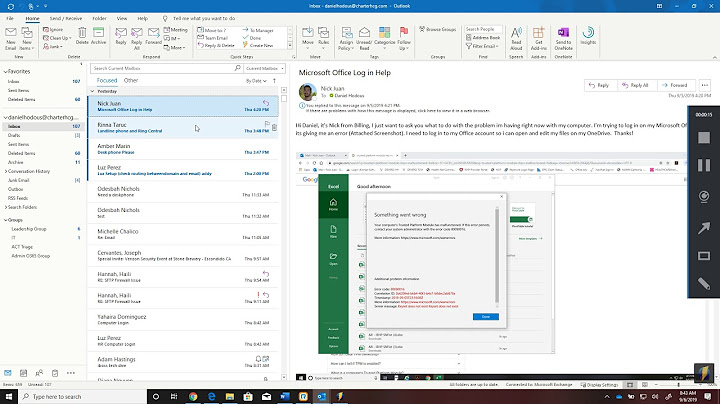Click Get Add-ins
This screenshot has width=720, height=404.
539,38
